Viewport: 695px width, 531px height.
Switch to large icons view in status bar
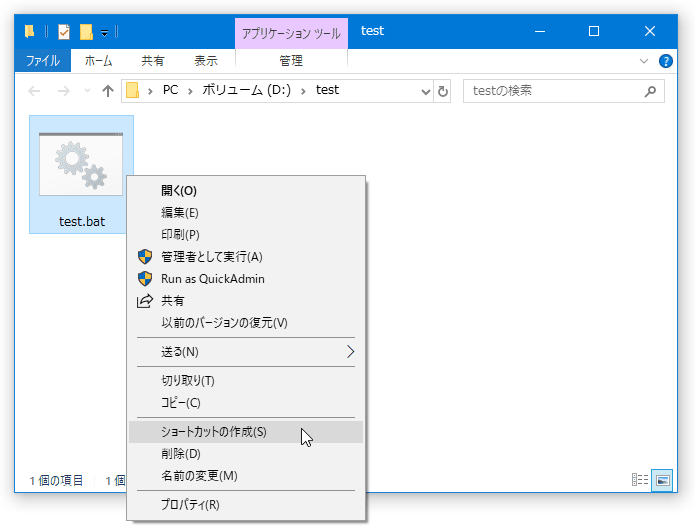pos(662,480)
